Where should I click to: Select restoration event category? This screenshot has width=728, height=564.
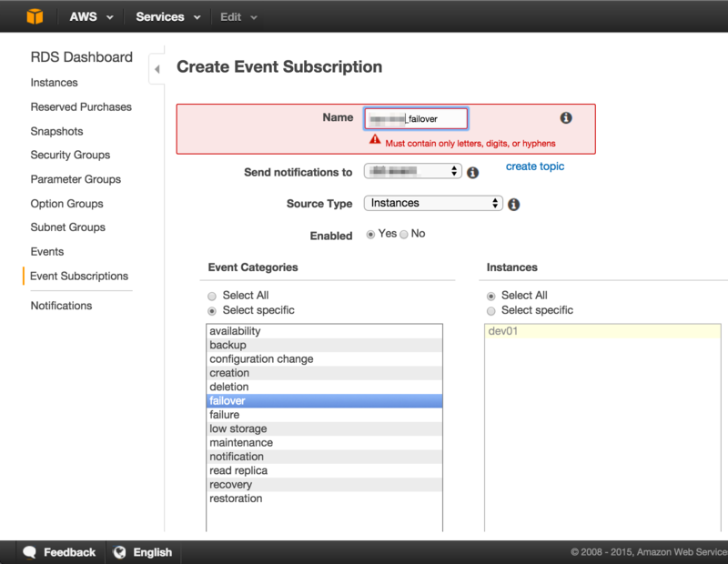tap(324, 499)
